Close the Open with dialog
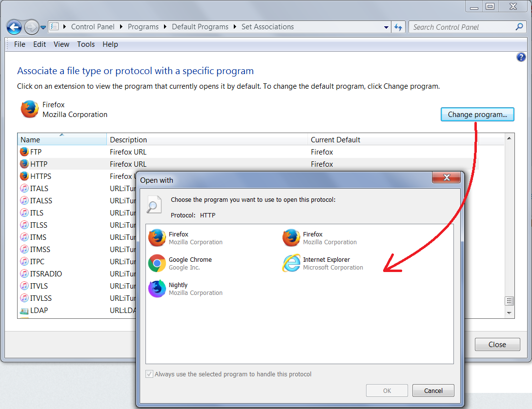This screenshot has width=532, height=409. [x=447, y=177]
